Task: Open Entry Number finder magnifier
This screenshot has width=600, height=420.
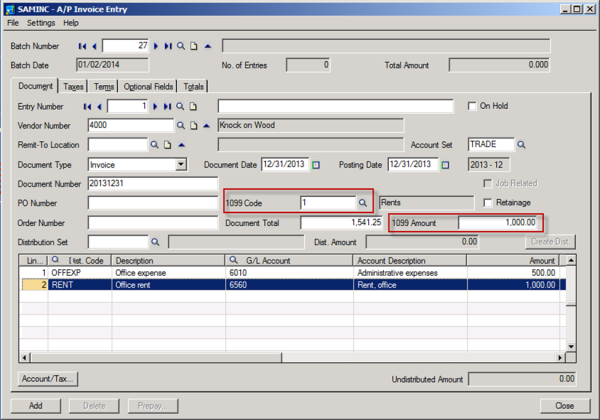Action: (x=180, y=107)
